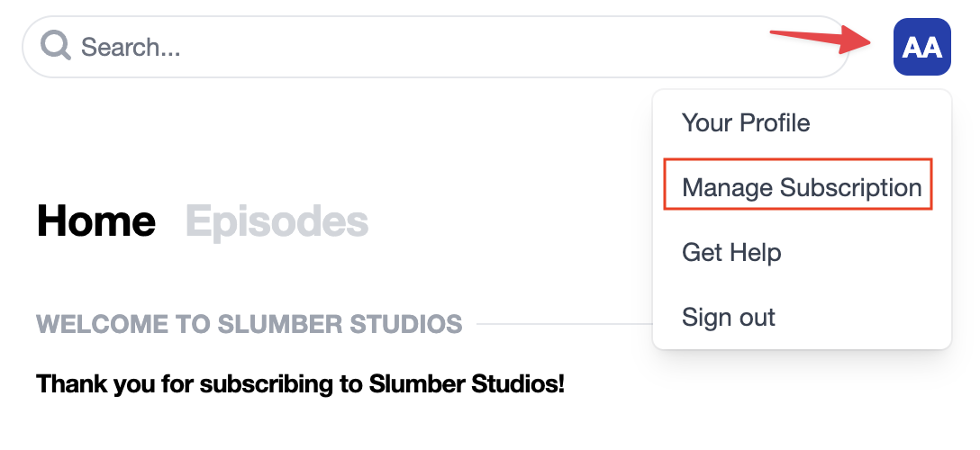This screenshot has width=980, height=450.
Task: View profile via Your Profile link
Action: (x=746, y=122)
